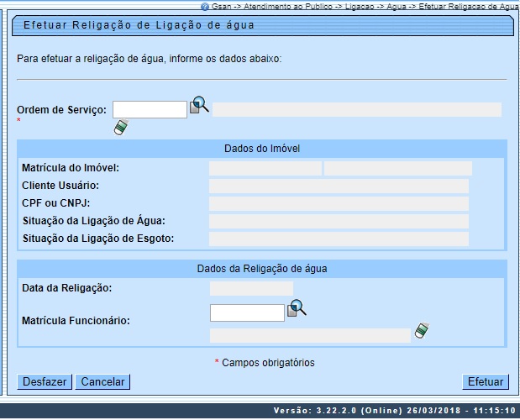Click the Situação da Ligação de Esgoto field
This screenshot has height=420, width=520.
coord(339,239)
